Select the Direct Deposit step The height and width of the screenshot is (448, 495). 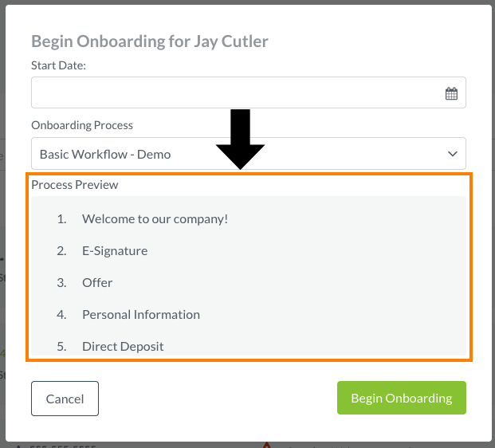point(123,346)
